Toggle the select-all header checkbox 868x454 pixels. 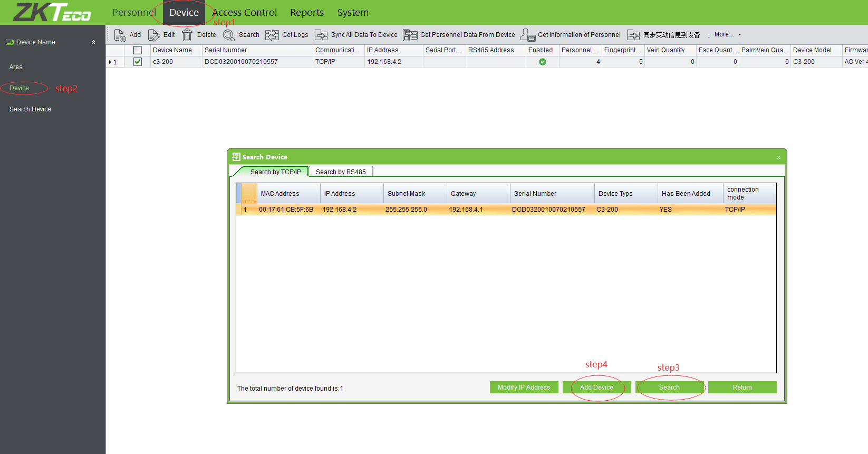[x=138, y=50]
